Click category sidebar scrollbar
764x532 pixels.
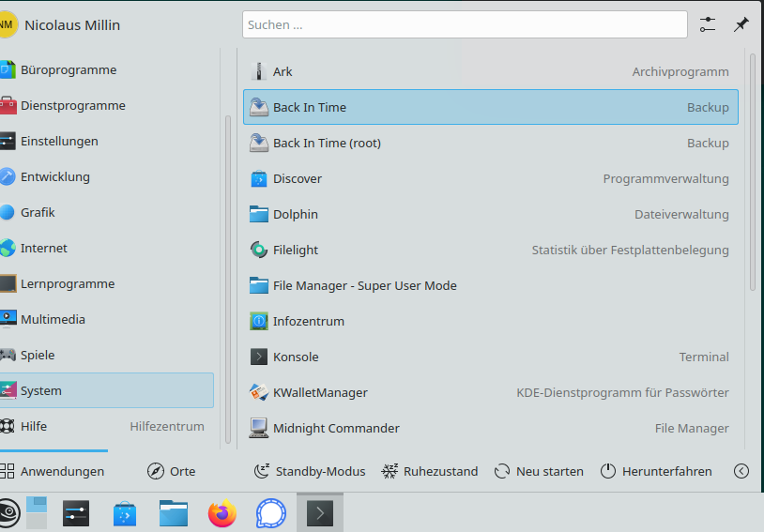click(228, 280)
